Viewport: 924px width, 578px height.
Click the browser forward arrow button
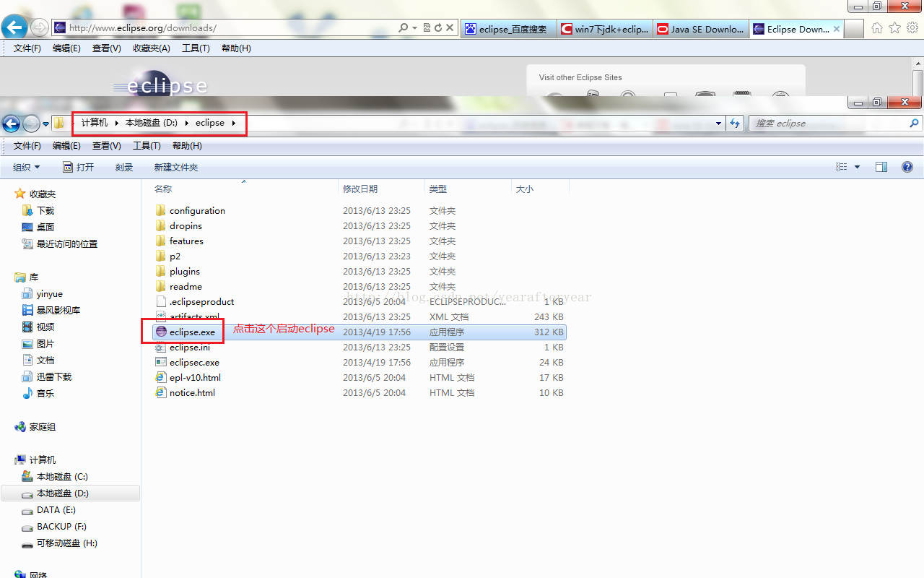pyautogui.click(x=40, y=28)
